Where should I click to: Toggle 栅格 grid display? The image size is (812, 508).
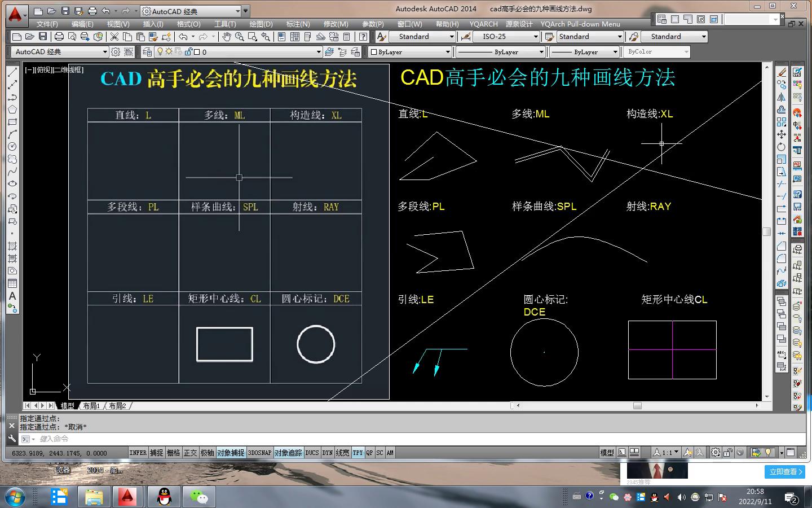point(174,453)
